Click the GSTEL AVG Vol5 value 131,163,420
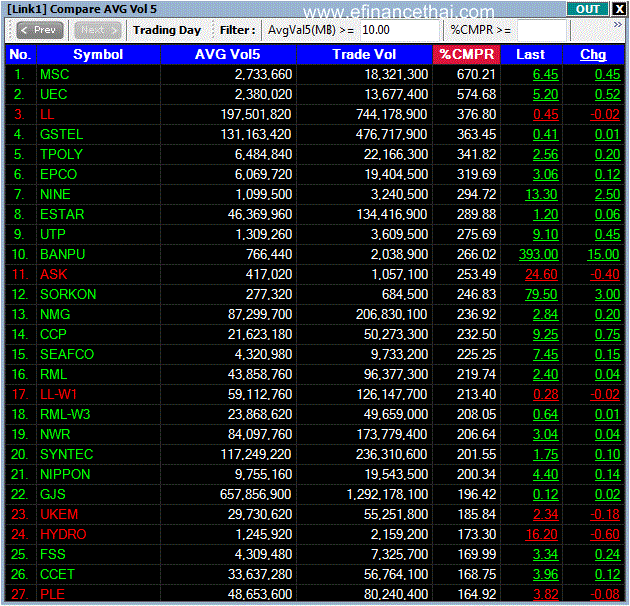630x606 pixels. pyautogui.click(x=256, y=134)
